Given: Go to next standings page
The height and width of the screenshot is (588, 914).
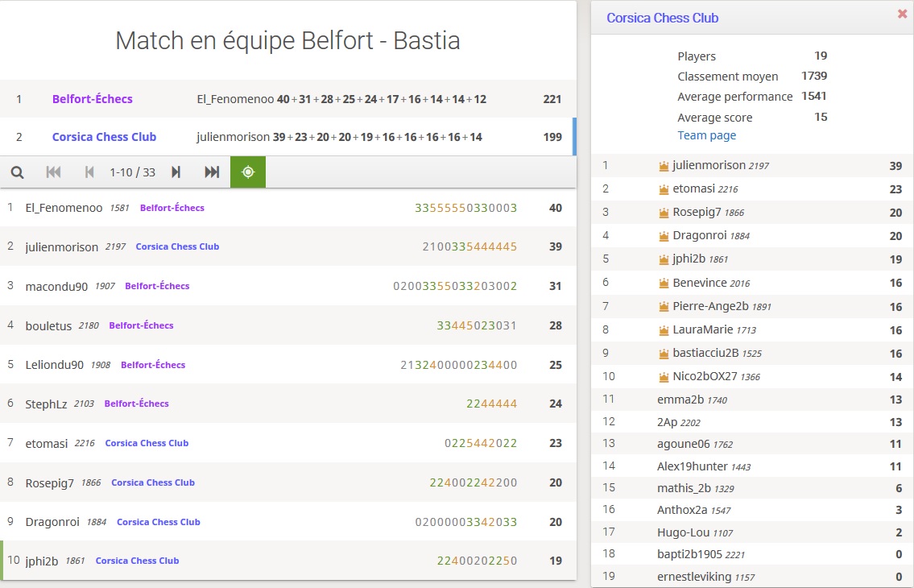Looking at the screenshot, I should [x=176, y=172].
